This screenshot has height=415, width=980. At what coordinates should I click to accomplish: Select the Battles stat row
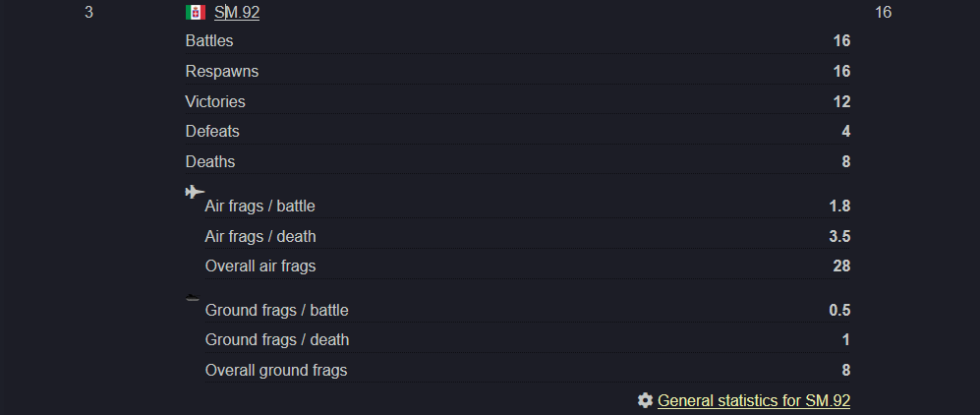point(518,40)
